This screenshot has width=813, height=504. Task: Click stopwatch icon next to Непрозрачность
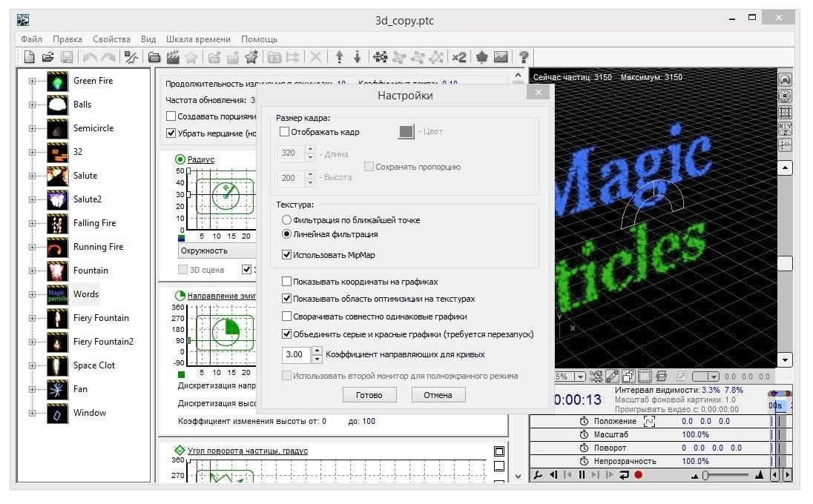pyautogui.click(x=585, y=461)
